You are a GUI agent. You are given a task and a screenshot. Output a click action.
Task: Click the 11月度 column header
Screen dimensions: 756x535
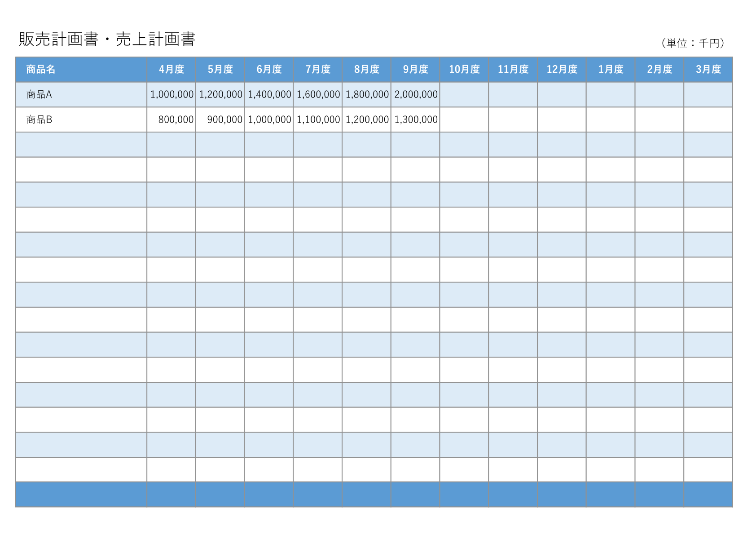[x=513, y=69]
